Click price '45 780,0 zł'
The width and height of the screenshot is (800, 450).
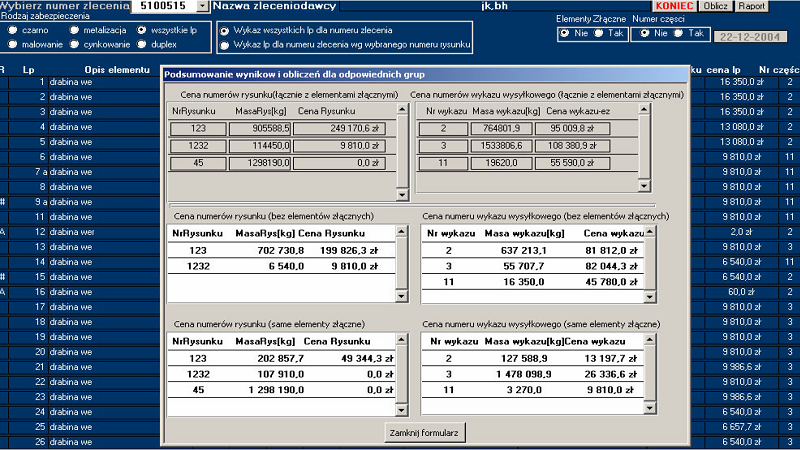(x=611, y=282)
